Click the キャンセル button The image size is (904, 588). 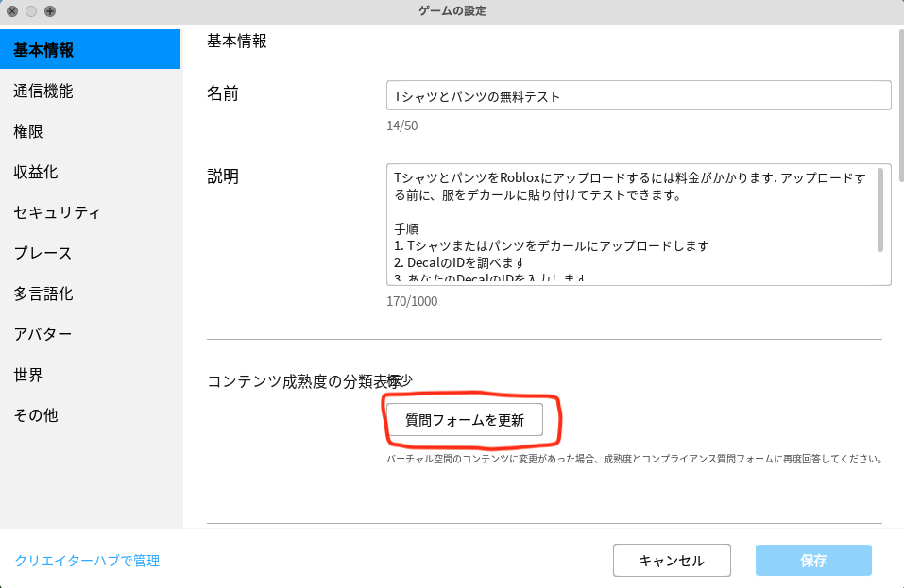point(671,561)
